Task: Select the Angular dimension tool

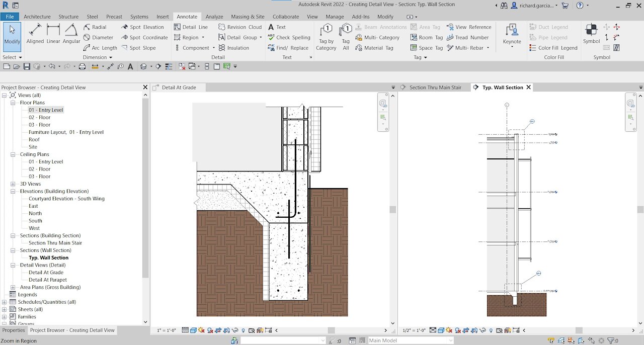Action: click(71, 34)
